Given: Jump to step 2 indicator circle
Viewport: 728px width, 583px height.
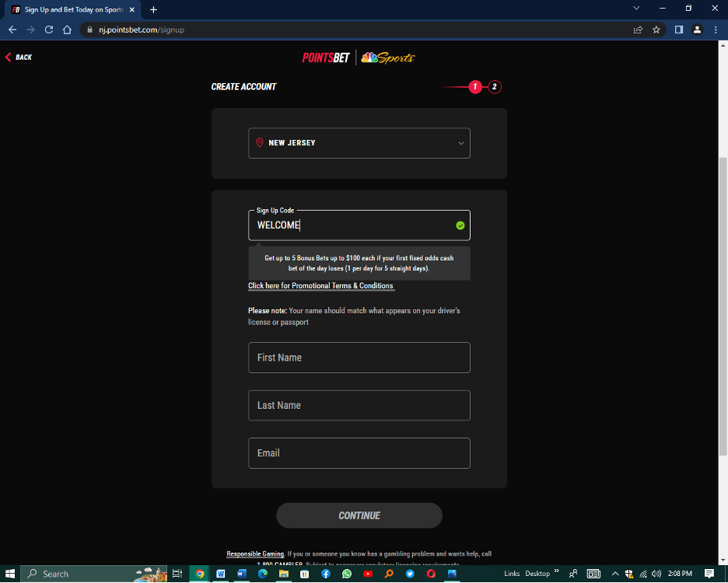Looking at the screenshot, I should [495, 87].
